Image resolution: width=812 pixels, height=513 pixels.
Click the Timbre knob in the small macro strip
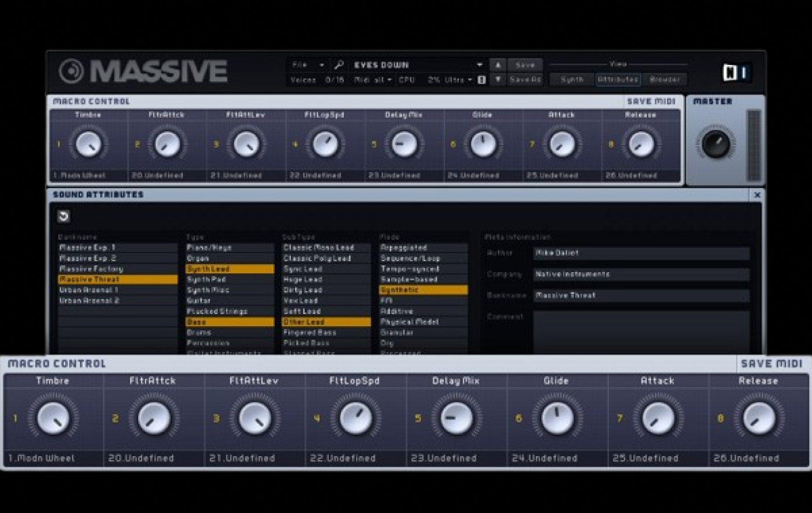coord(89,144)
